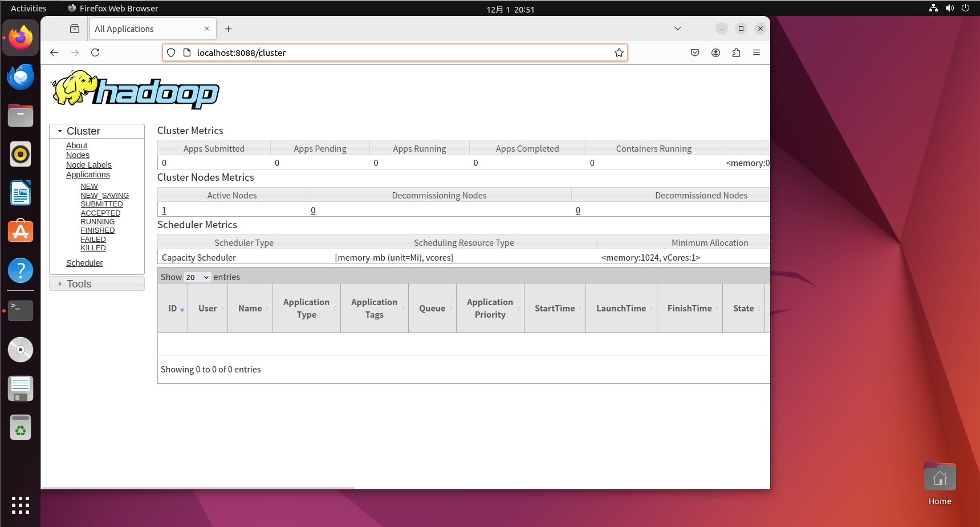Click the Firefox reload page icon
Screen dimensions: 980x527
pos(95,52)
